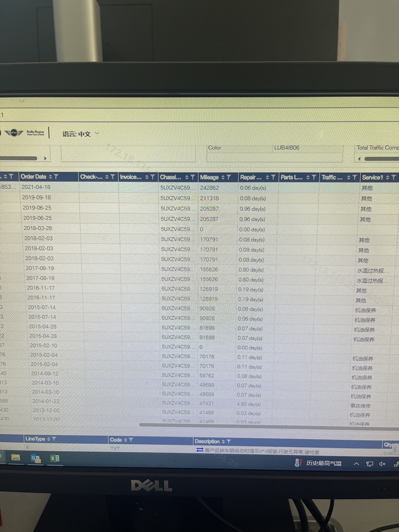Filter the Invoice... column
The image size is (399, 532).
point(153,177)
